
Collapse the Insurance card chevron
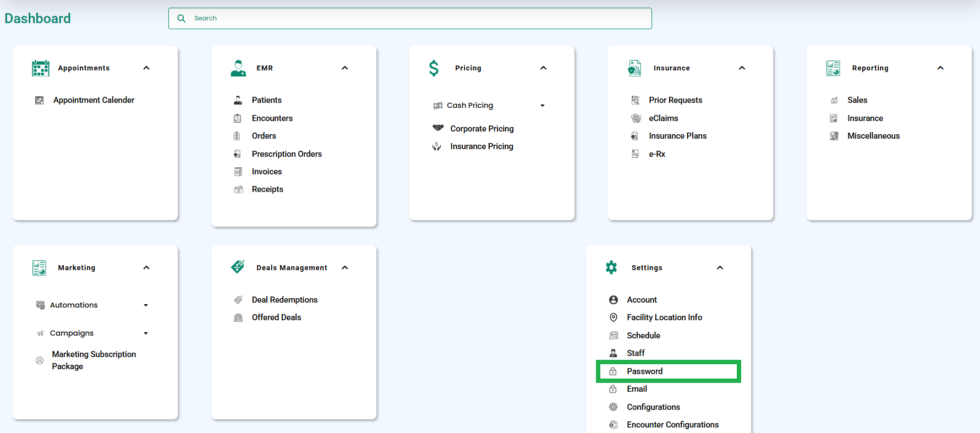tap(742, 68)
